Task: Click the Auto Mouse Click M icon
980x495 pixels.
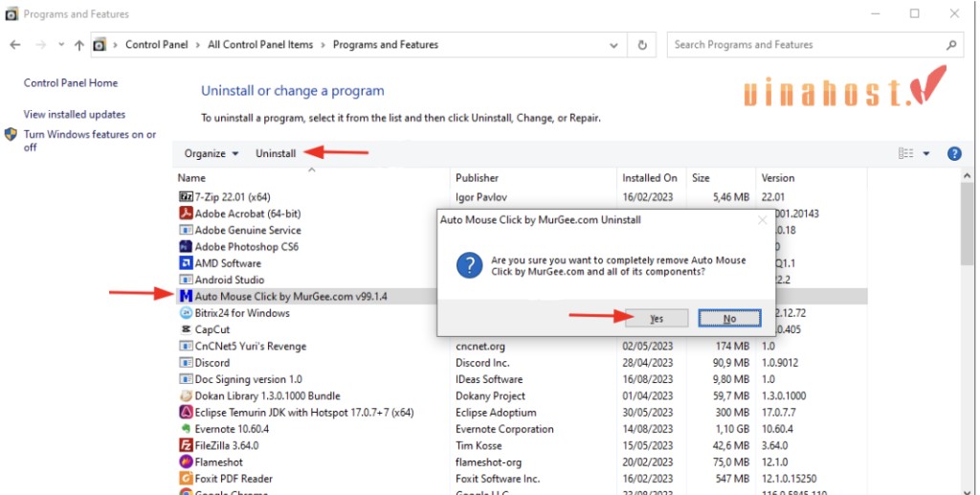Action: click(x=186, y=296)
